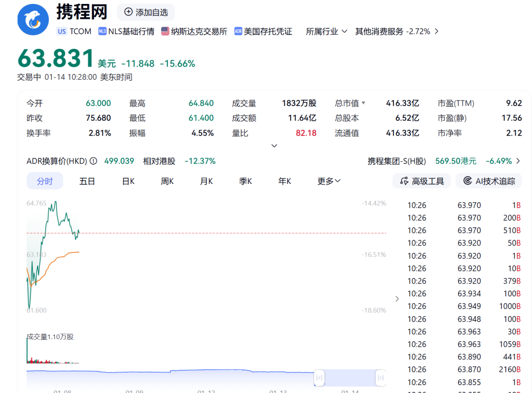Click the ADR badge for 美国存托凭证

click(x=238, y=31)
